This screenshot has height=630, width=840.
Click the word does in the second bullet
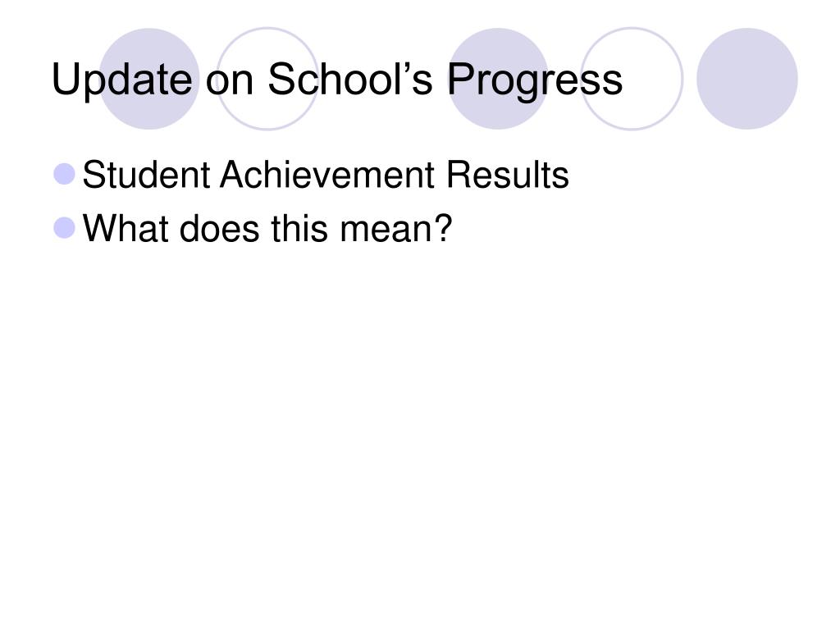[220, 228]
